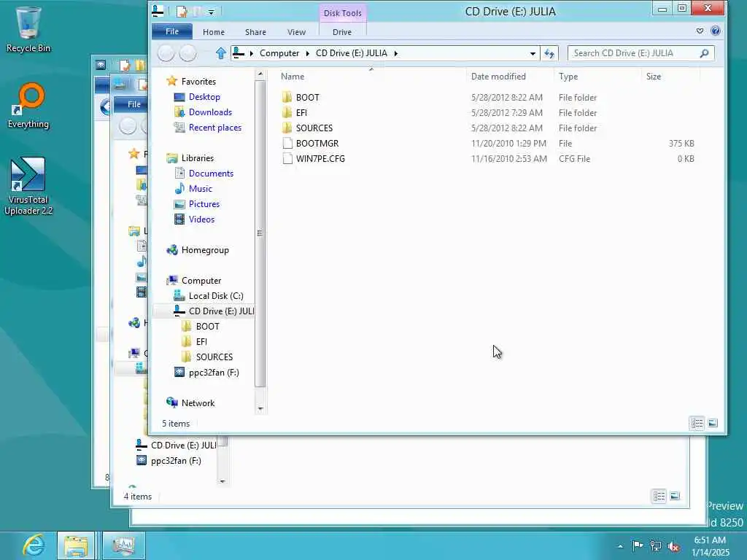Open Internet Explorer from the taskbar

pyautogui.click(x=33, y=545)
